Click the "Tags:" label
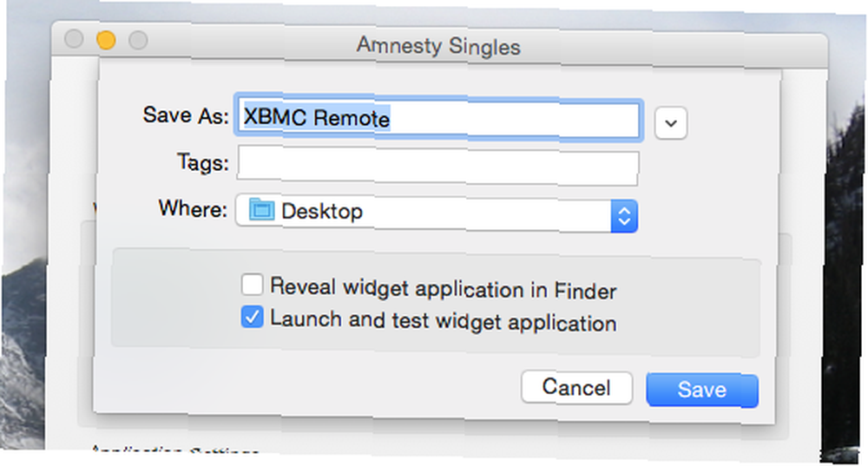This screenshot has height=466, width=868. pos(202,162)
